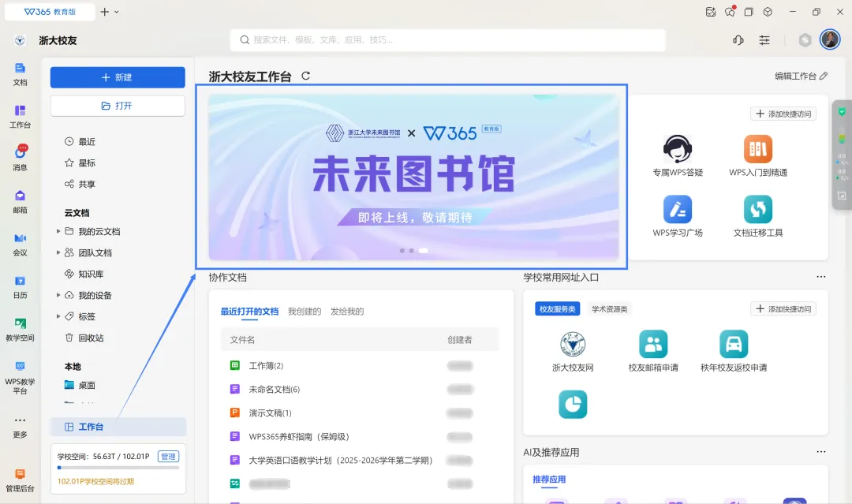Open the WPS入门到精通 app
Image resolution: width=852 pixels, height=504 pixels.
coord(758,156)
